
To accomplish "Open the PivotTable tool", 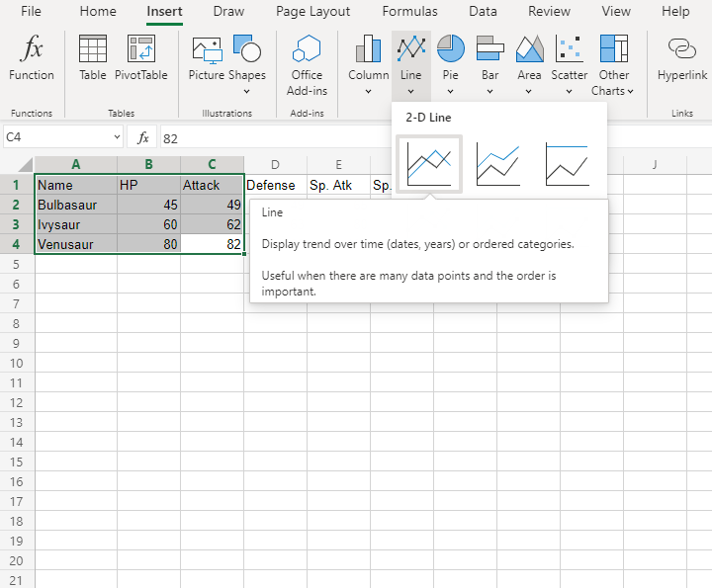I will [x=140, y=58].
